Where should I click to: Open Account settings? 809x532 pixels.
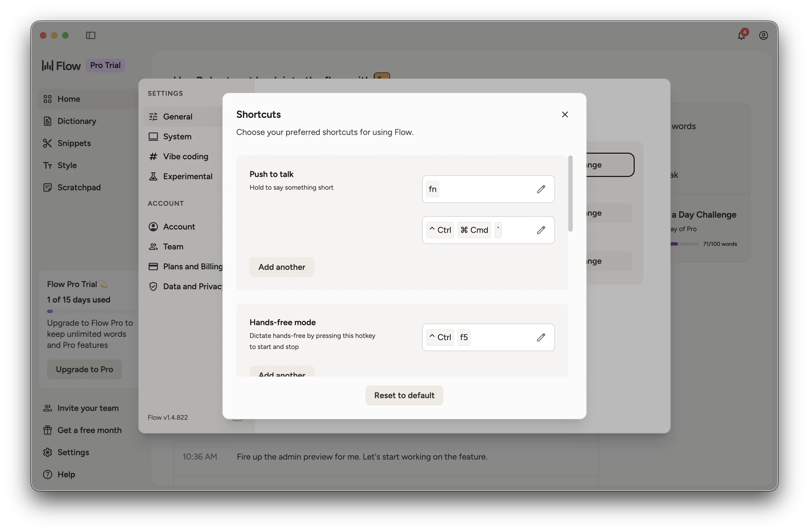(179, 226)
